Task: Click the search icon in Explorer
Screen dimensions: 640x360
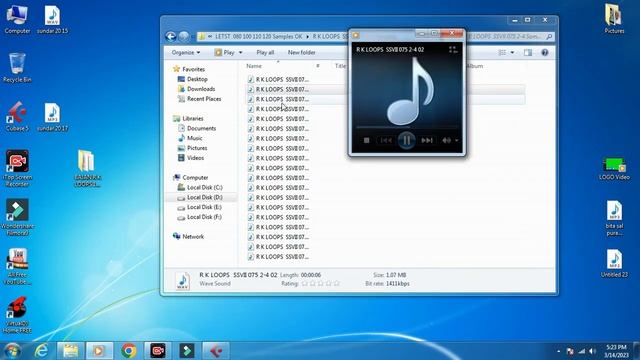Action: 549,37
